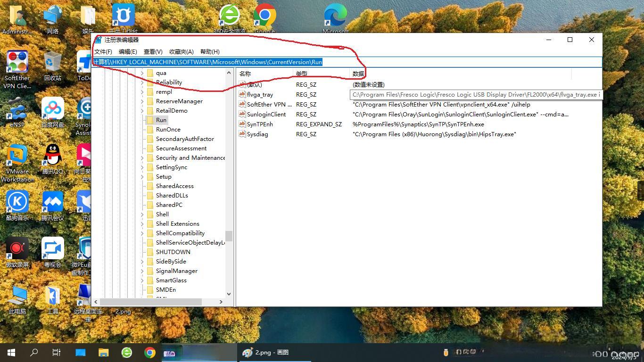Expand the Shell registry key
The width and height of the screenshot is (644, 362).
point(142,214)
